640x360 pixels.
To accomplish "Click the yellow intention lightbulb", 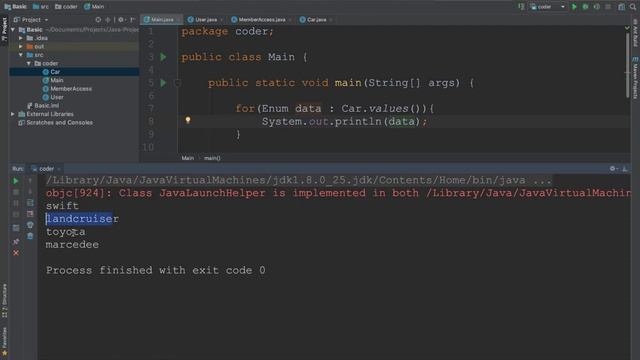I will 188,120.
